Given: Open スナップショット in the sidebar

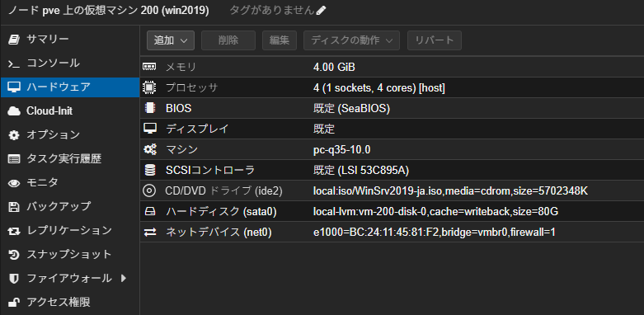Looking at the screenshot, I should coord(70,255).
